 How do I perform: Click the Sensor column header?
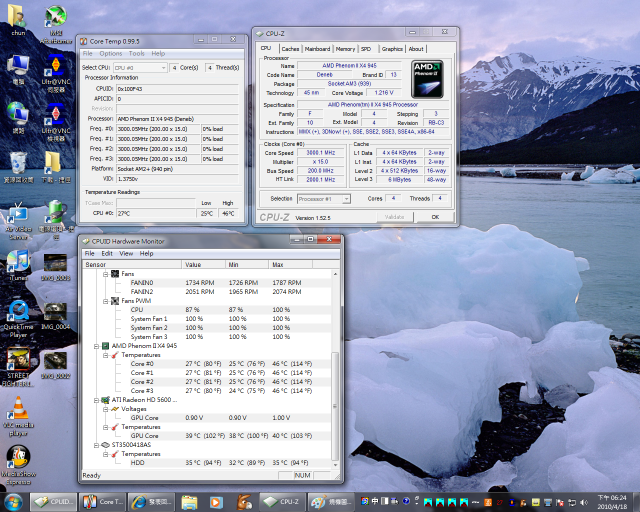(x=132, y=265)
